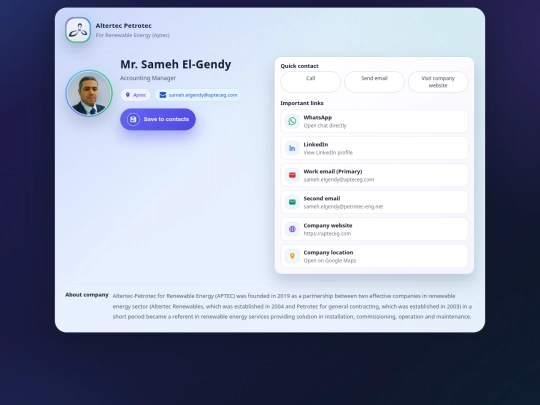Image resolution: width=540 pixels, height=405 pixels.
Task: Click the purple Company website globe icon
Action: pyautogui.click(x=292, y=229)
